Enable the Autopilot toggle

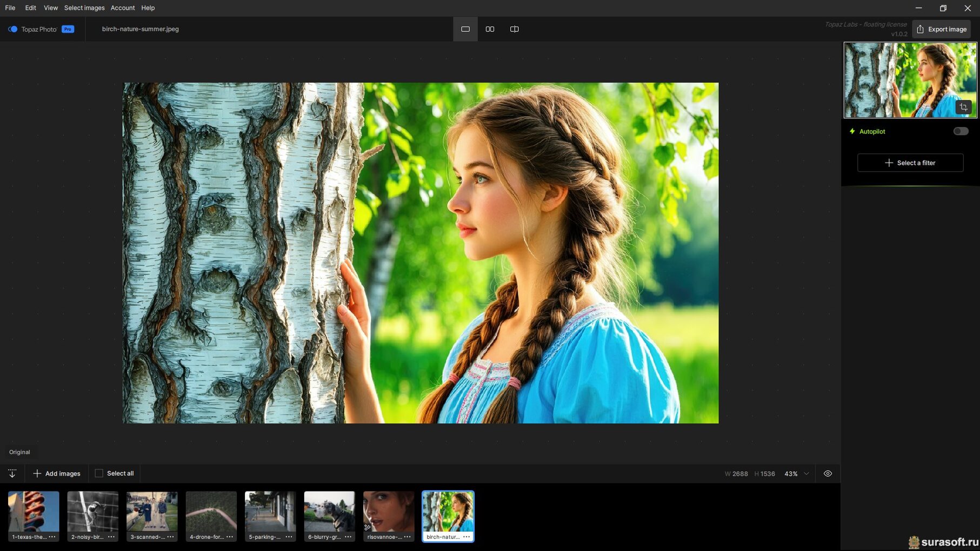click(961, 131)
